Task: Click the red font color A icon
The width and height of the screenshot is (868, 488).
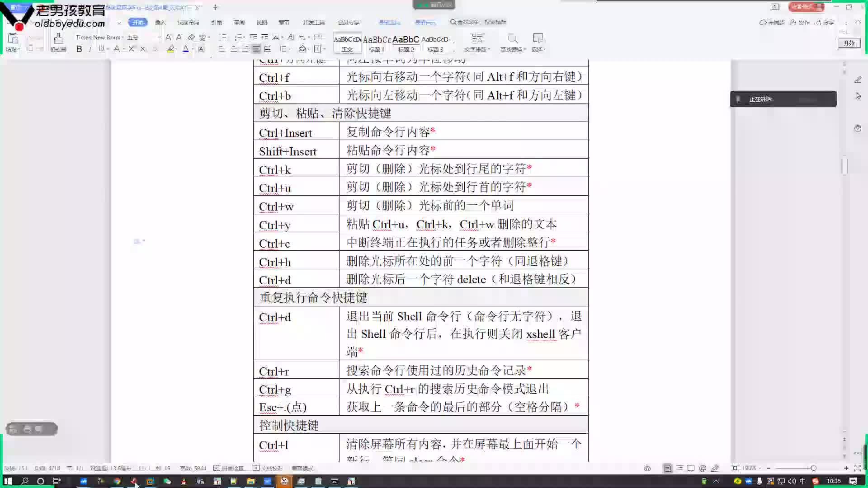Action: point(185,49)
